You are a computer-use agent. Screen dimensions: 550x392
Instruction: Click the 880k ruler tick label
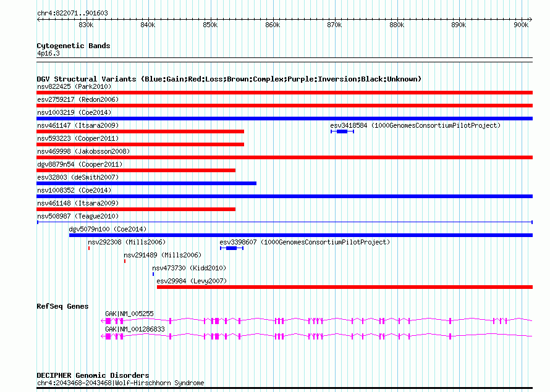[x=397, y=25]
